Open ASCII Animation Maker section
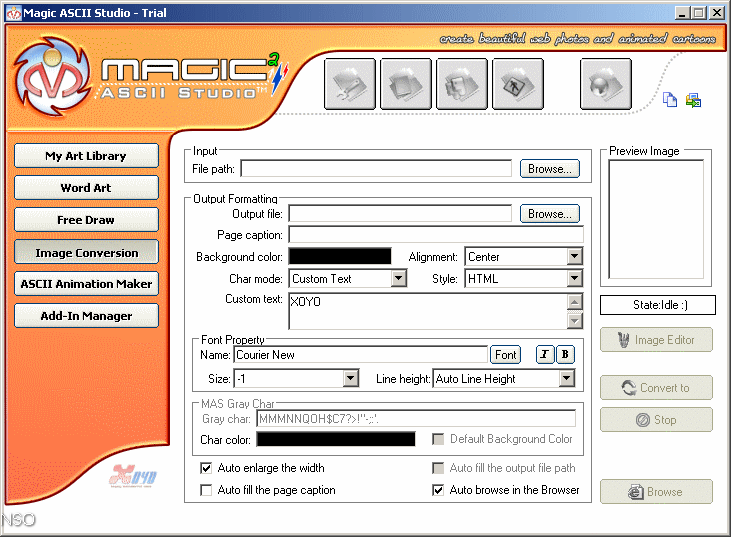 click(86, 283)
